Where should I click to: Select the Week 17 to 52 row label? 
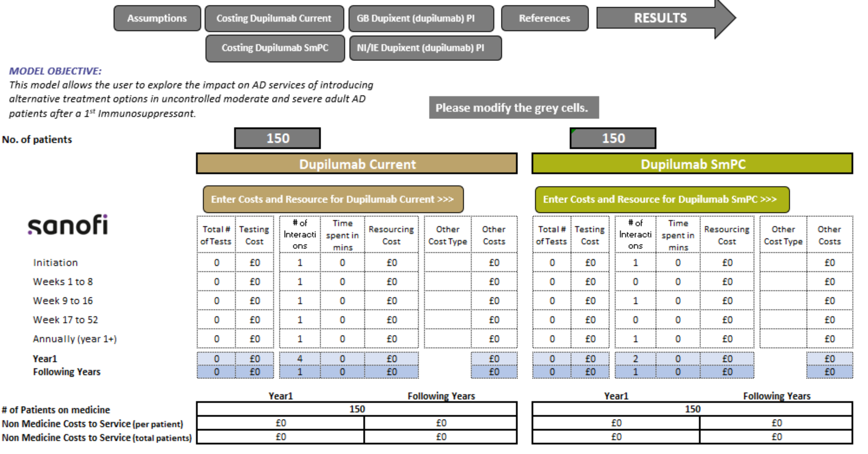point(65,320)
